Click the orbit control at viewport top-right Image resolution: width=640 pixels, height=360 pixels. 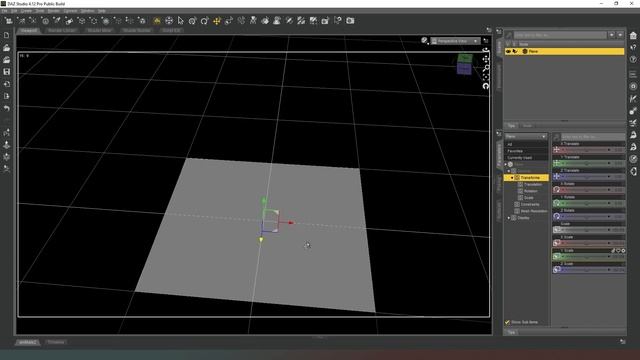pyautogui.click(x=486, y=51)
